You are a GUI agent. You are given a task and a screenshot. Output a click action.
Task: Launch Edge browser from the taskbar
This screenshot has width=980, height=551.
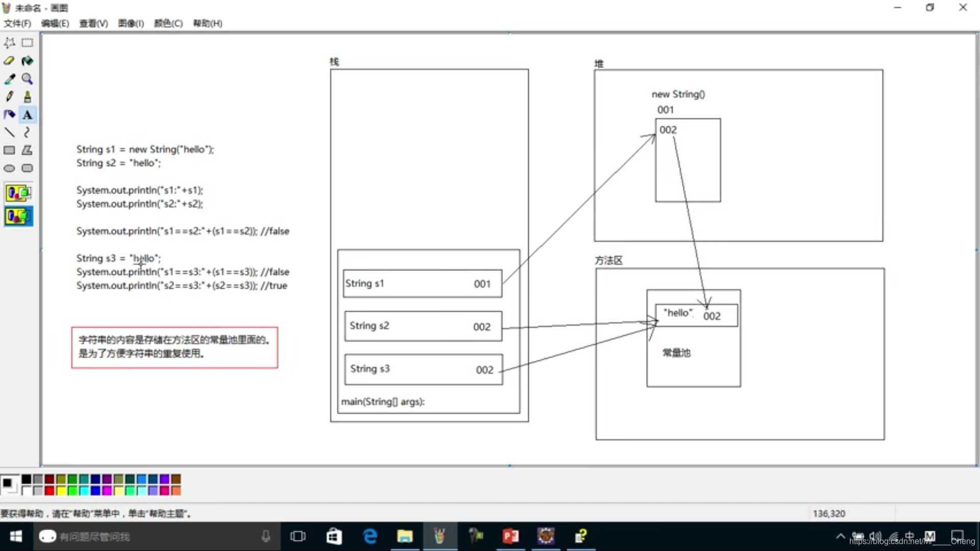tap(370, 536)
